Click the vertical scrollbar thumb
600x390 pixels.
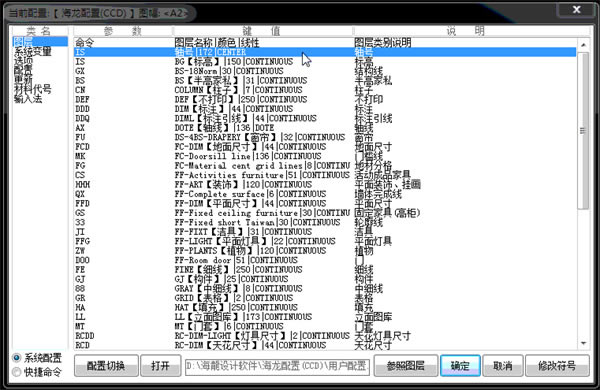pyautogui.click(x=583, y=131)
